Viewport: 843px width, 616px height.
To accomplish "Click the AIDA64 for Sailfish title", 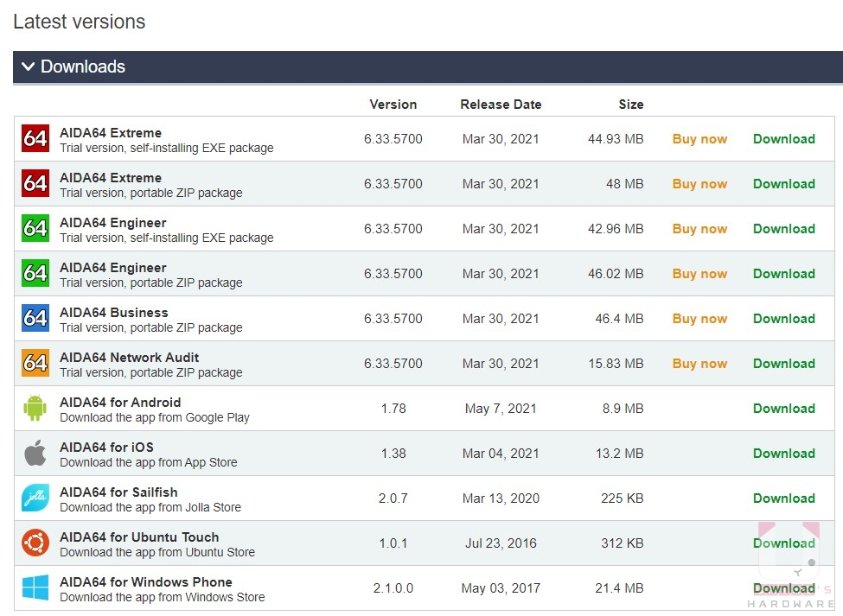I will (x=118, y=492).
